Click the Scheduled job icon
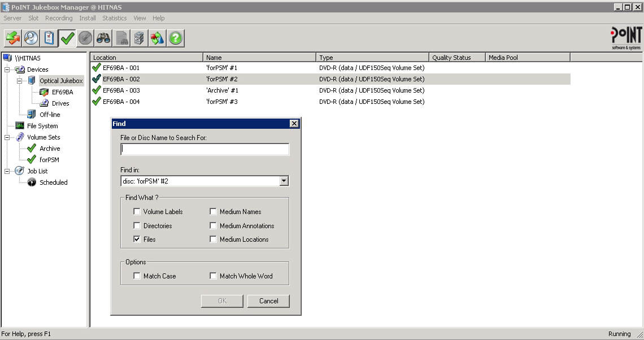This screenshot has height=340, width=644. click(32, 182)
